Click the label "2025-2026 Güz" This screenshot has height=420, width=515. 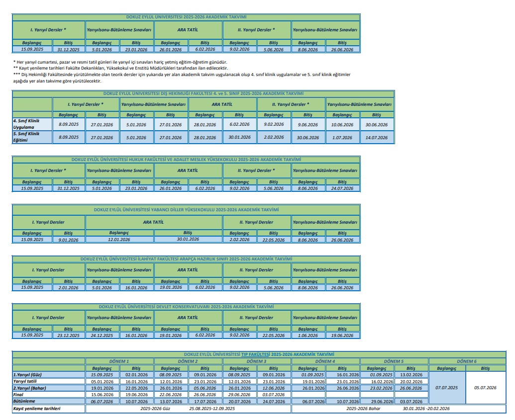tap(155, 409)
